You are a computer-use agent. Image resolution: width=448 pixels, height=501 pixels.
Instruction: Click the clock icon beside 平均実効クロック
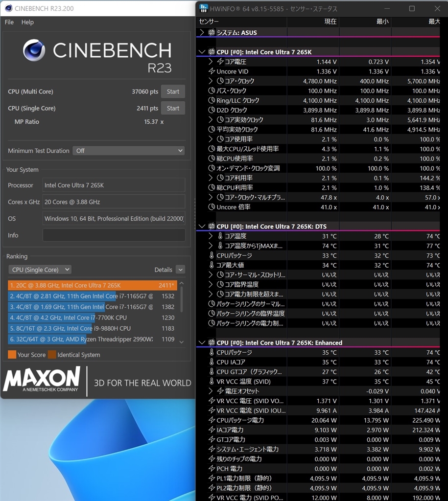(212, 129)
